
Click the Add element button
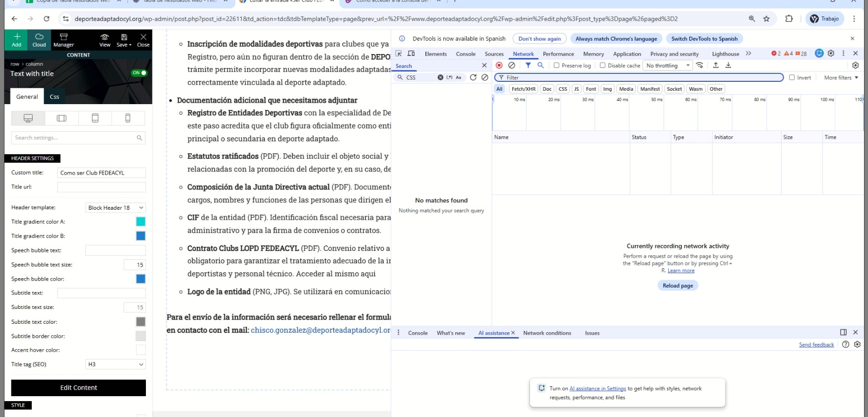(x=16, y=40)
